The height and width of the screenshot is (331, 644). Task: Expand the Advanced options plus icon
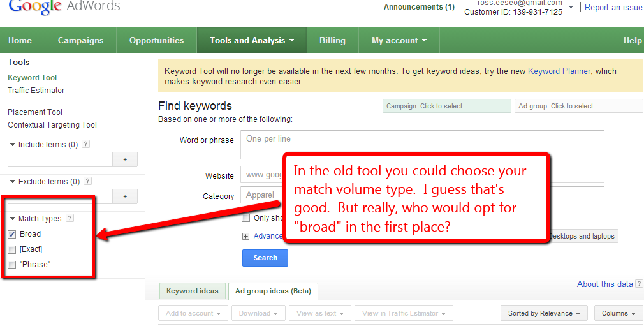pos(245,236)
